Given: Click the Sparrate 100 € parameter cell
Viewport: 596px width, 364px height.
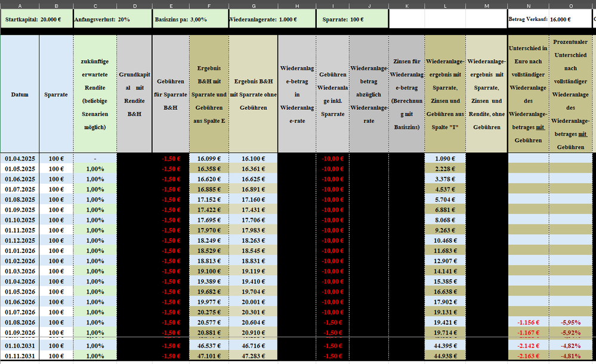Looking at the screenshot, I should (x=352, y=20).
